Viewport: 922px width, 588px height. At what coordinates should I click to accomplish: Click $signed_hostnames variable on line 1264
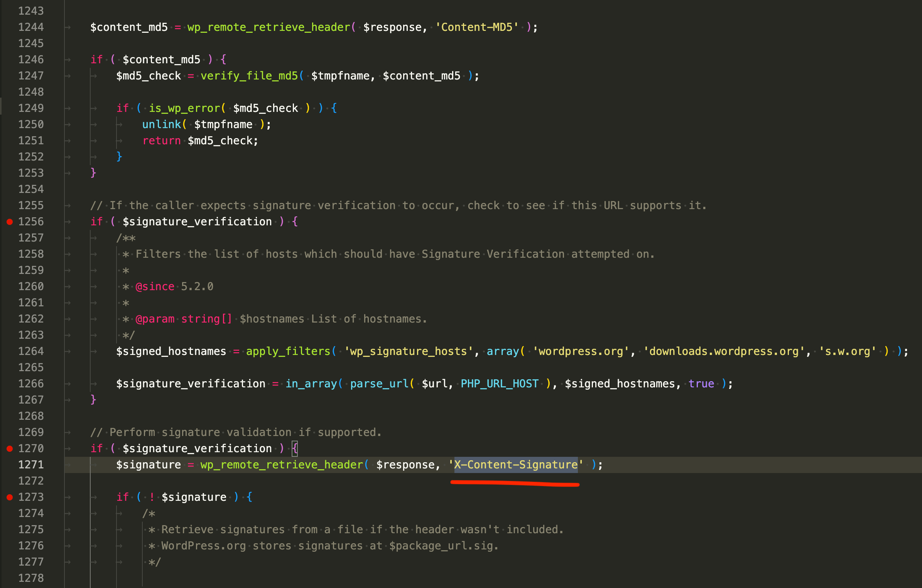tap(171, 351)
